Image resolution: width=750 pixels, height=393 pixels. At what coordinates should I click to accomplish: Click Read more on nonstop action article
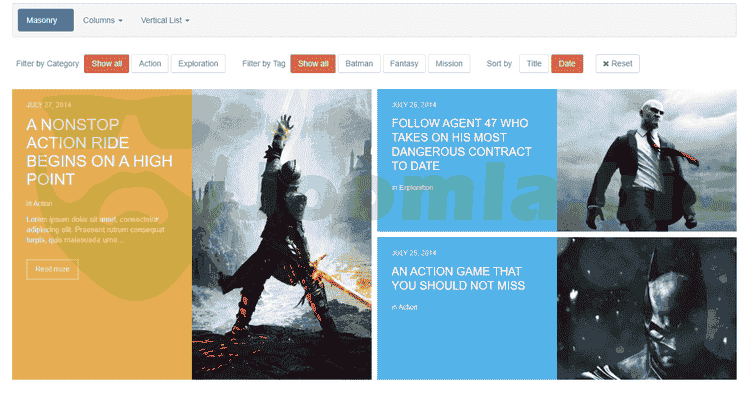52,269
